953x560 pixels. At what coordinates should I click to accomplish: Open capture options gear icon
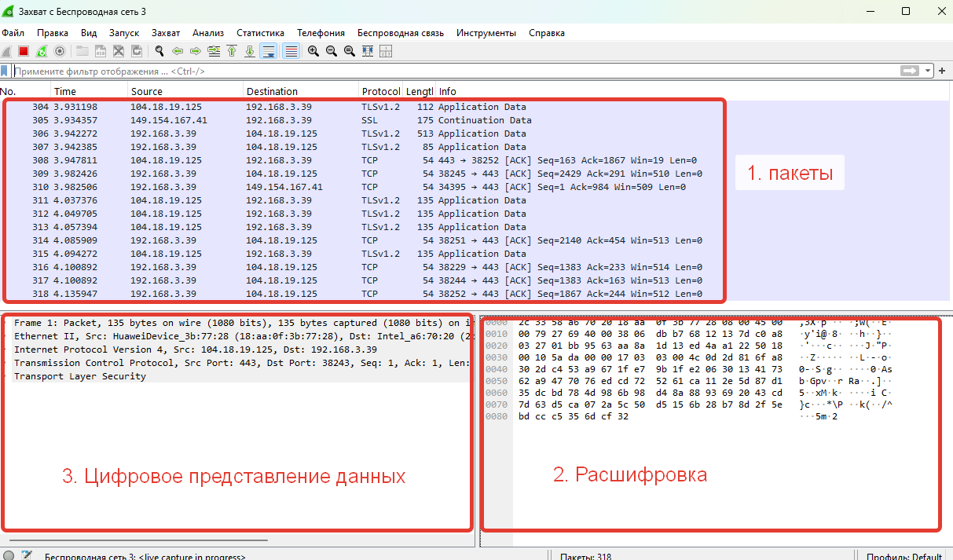59,51
